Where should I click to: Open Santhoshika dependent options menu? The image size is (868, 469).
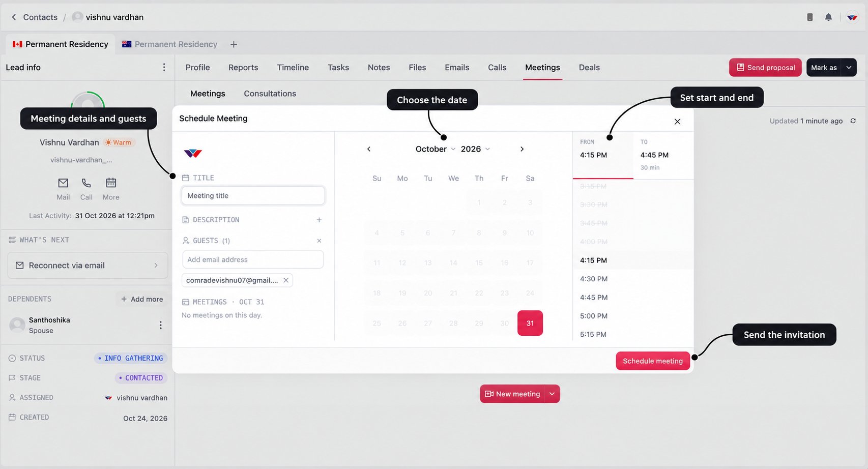pyautogui.click(x=160, y=325)
